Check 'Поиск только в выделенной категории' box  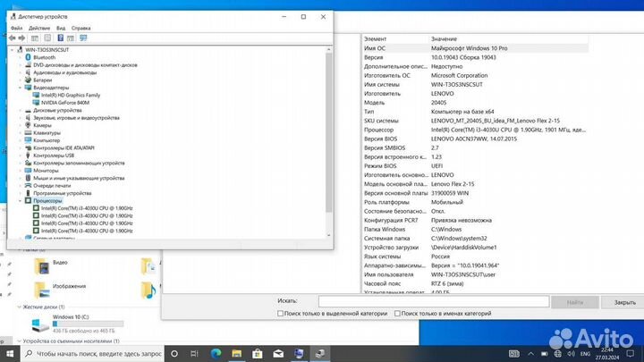click(x=280, y=314)
